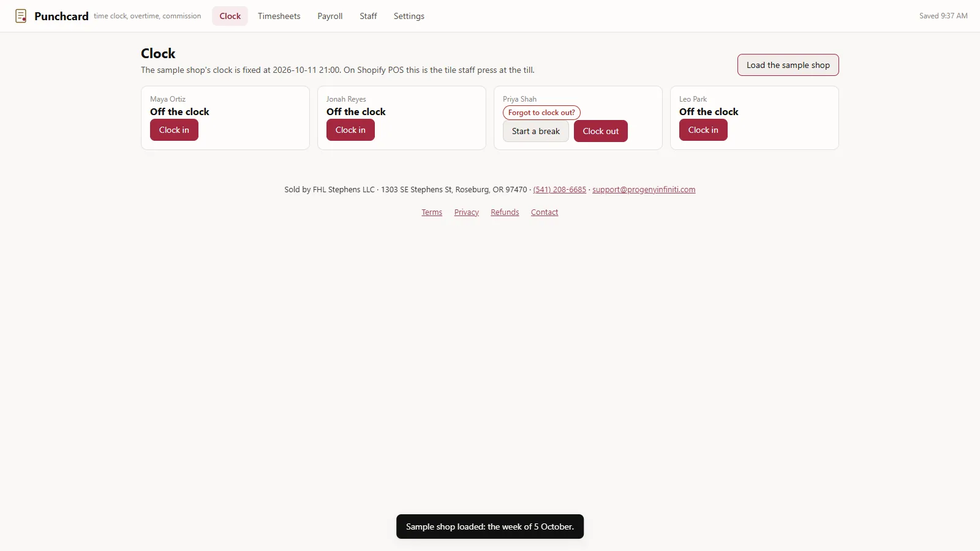The width and height of the screenshot is (980, 551).
Task: Open the Staff tab
Action: [x=368, y=16]
